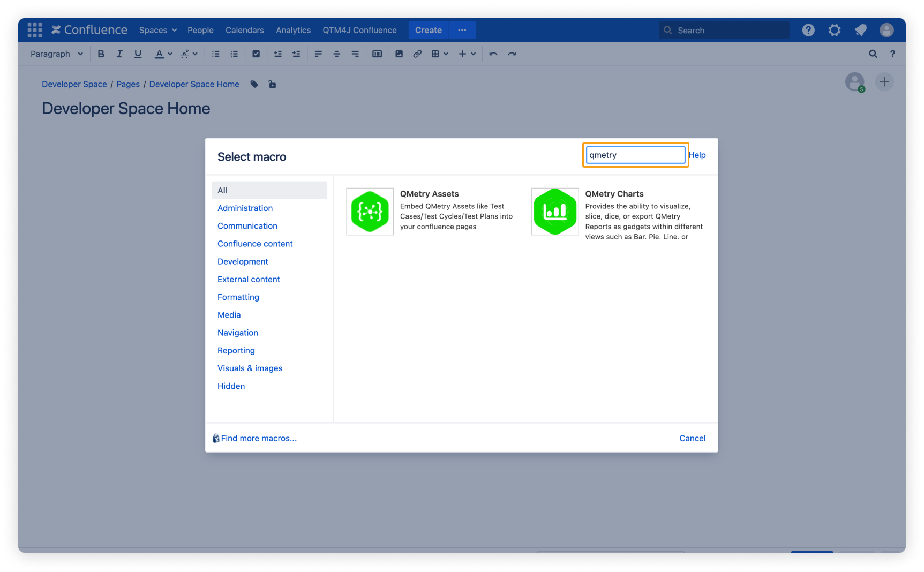This screenshot has width=924, height=572.
Task: Indent the current paragraph
Action: tap(296, 54)
